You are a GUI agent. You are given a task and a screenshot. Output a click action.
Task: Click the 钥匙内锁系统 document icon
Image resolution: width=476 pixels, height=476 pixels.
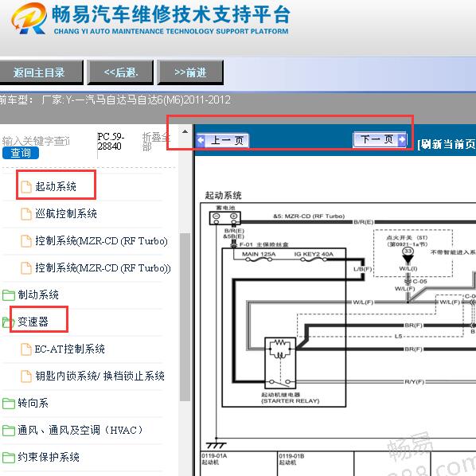(x=26, y=377)
